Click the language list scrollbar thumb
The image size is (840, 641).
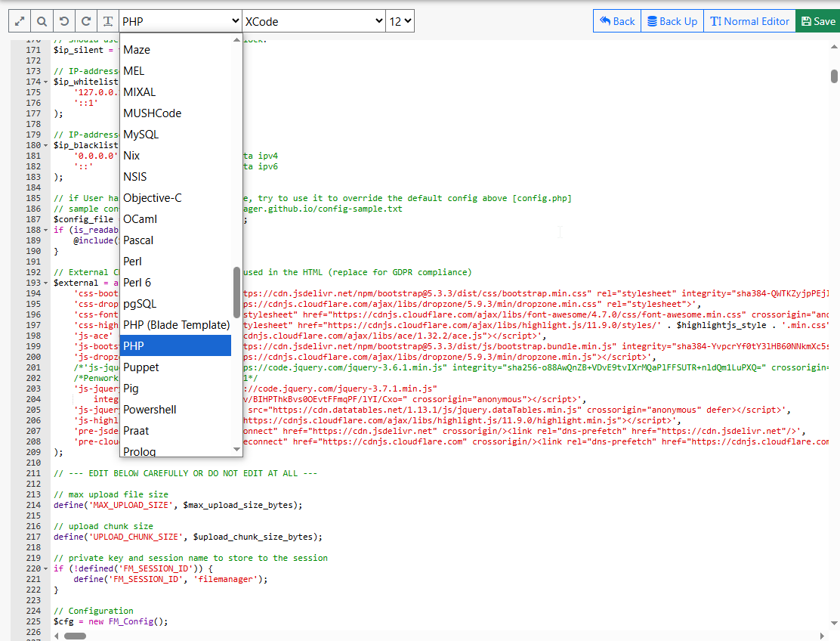click(236, 293)
